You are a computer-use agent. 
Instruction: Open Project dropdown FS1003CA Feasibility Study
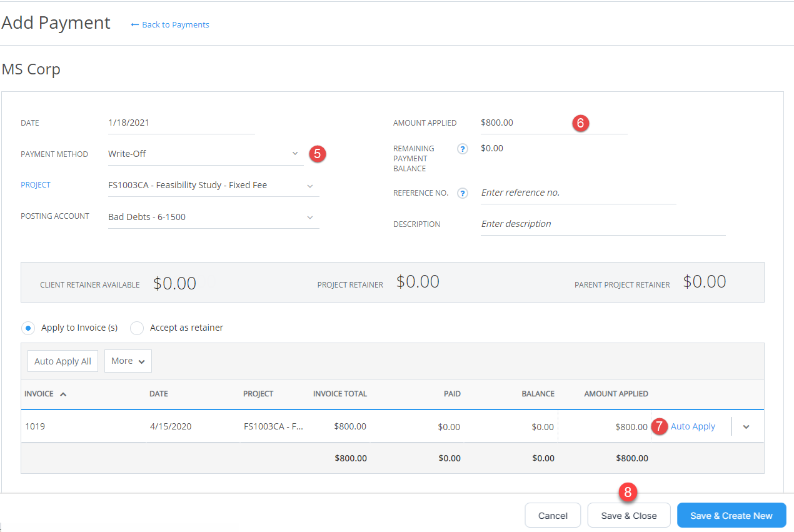pos(213,186)
